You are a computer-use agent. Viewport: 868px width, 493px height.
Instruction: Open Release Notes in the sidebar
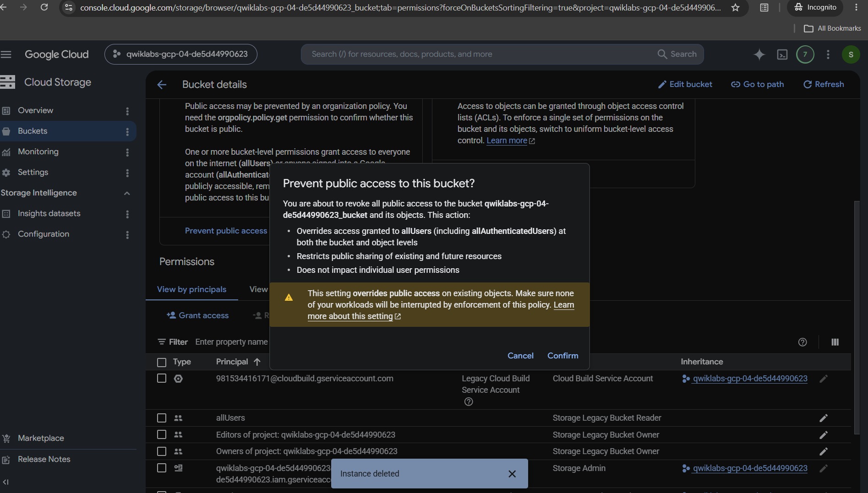coord(44,459)
